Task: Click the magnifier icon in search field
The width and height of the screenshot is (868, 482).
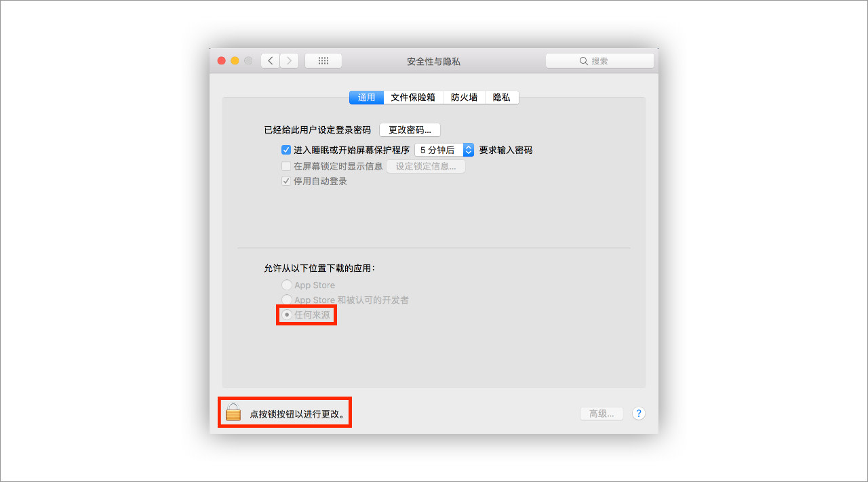Action: tap(583, 60)
